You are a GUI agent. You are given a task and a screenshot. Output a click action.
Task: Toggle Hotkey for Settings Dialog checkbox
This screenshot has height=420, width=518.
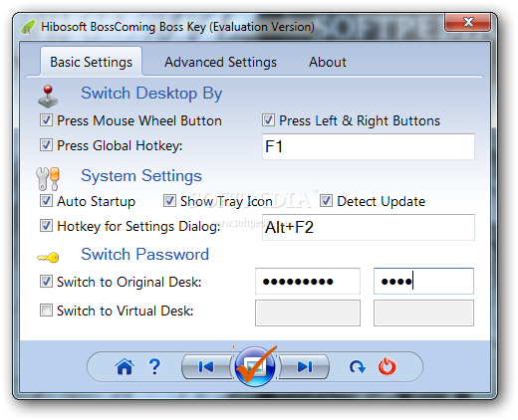46,226
